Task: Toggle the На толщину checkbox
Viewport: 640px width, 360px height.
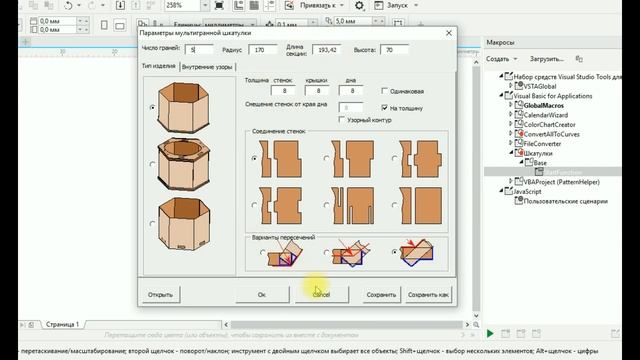Action: [x=384, y=108]
